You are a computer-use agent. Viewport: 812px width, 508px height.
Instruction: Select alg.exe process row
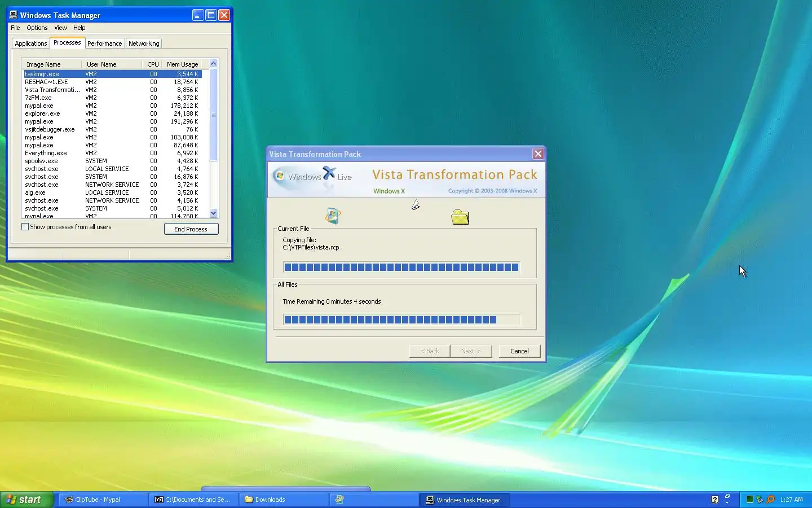tap(112, 192)
